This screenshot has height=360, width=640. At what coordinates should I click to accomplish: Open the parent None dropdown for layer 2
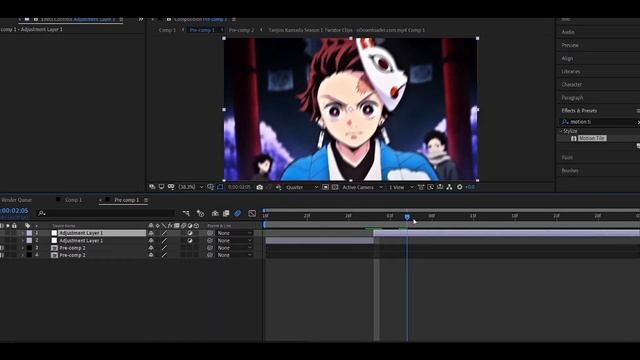coord(234,240)
